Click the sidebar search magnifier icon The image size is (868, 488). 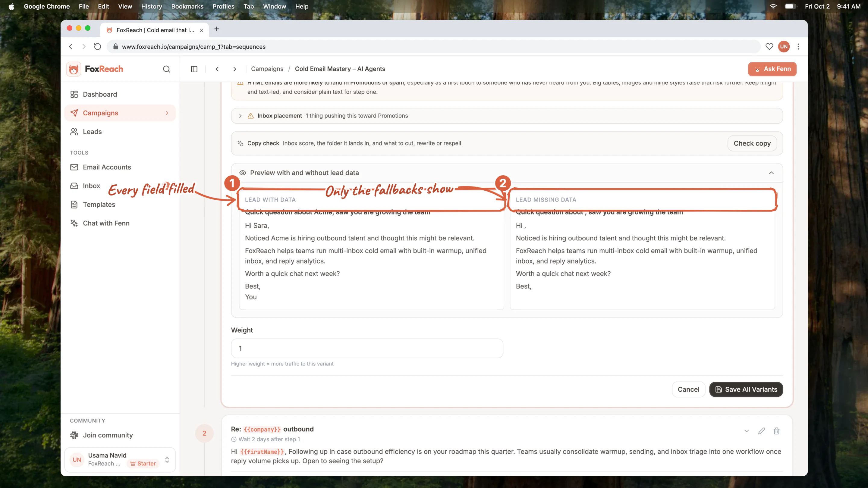[166, 69]
